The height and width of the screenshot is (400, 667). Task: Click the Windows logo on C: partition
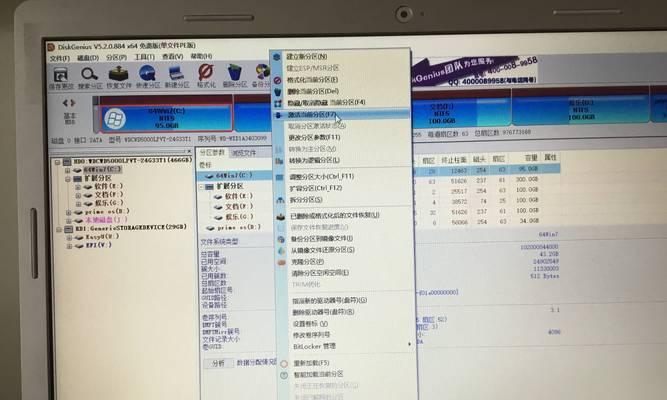pyautogui.click(x=115, y=119)
